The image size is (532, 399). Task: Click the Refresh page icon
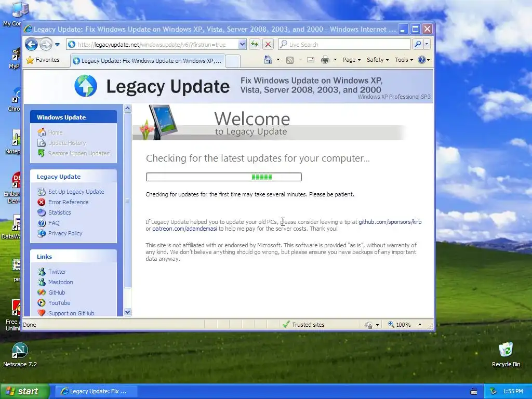click(x=255, y=45)
